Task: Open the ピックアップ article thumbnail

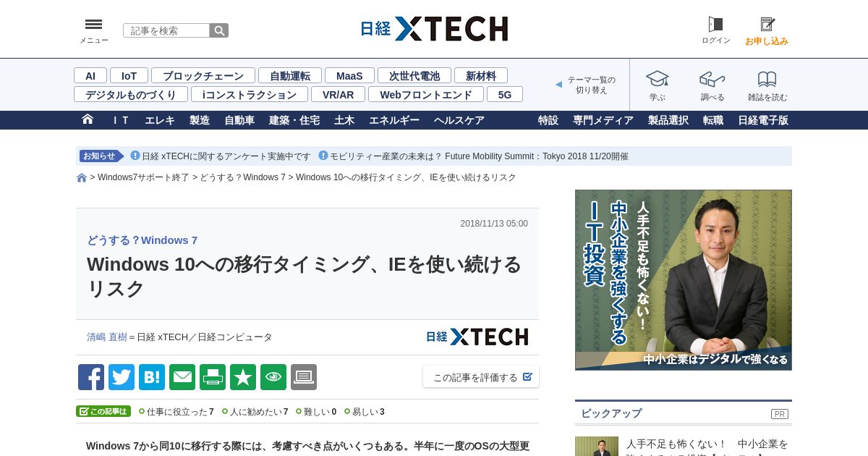Action: [597, 446]
